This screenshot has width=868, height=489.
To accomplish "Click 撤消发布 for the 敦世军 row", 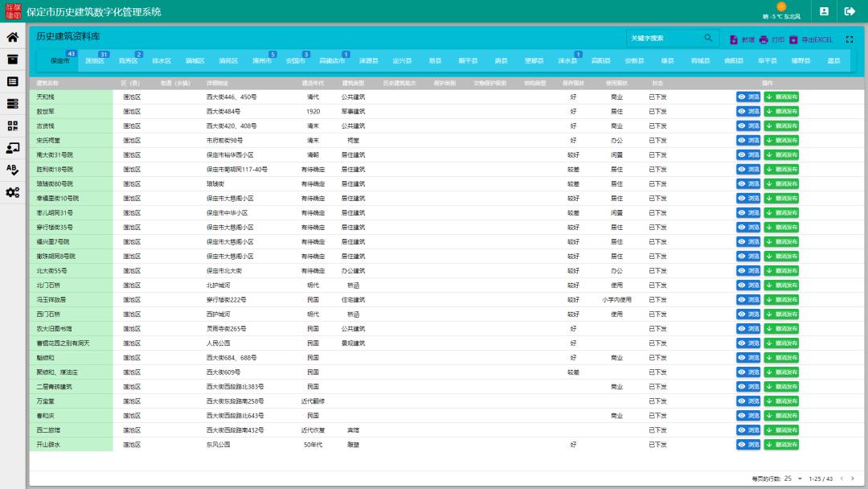I will click(x=781, y=111).
